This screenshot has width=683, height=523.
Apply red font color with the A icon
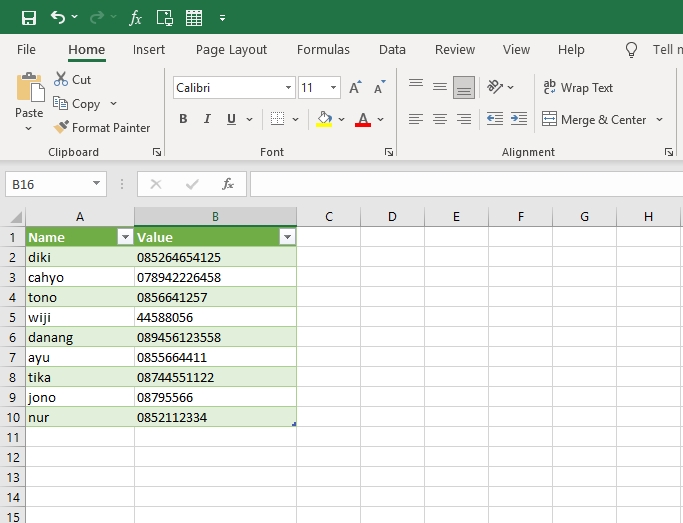click(x=363, y=119)
